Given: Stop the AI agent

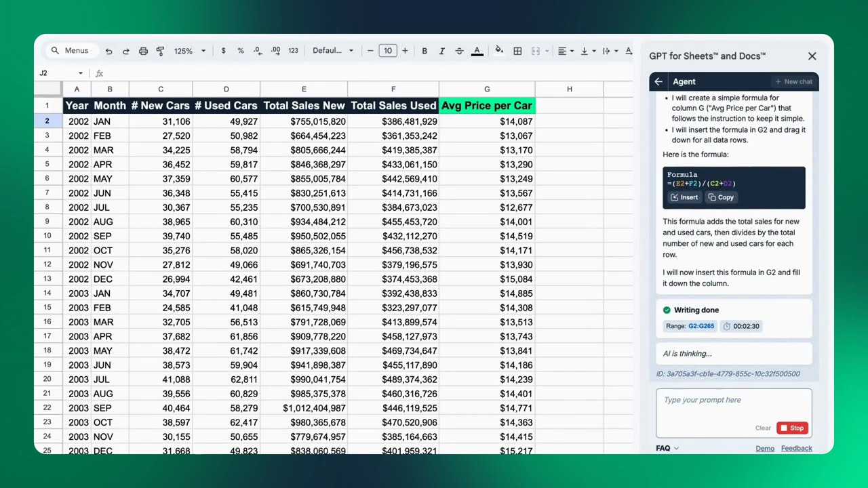Looking at the screenshot, I should click(x=792, y=428).
